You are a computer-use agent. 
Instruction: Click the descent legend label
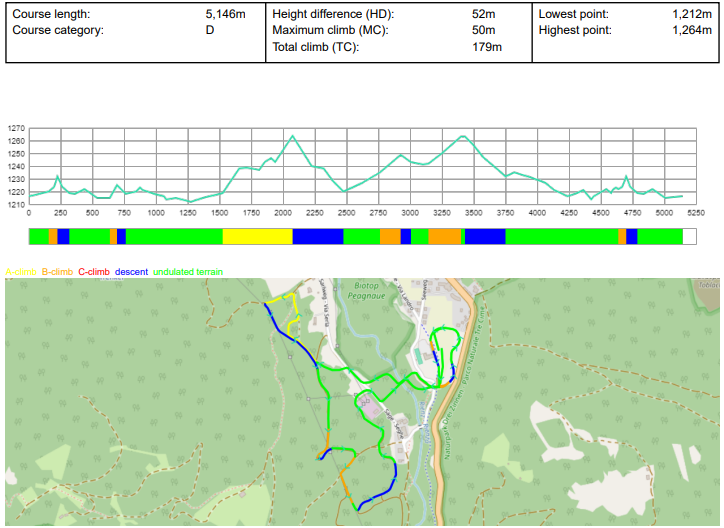(131, 272)
